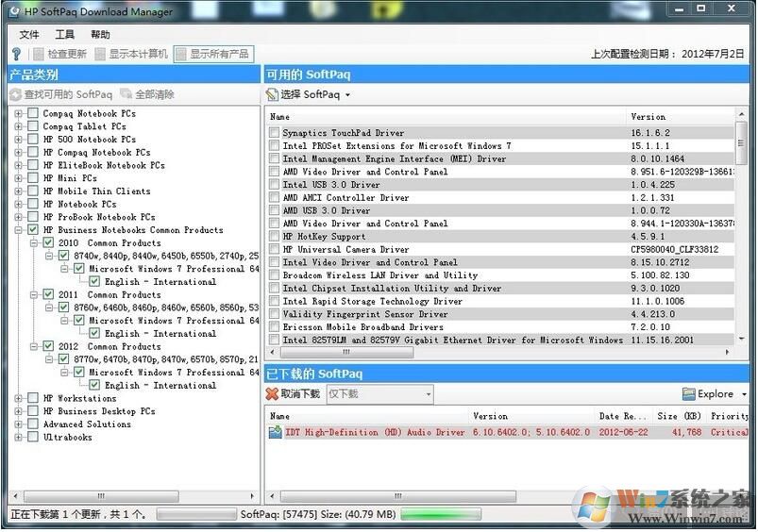Click the 显示所有产品 toolbar icon
The height and width of the screenshot is (532, 758).
coord(181,54)
